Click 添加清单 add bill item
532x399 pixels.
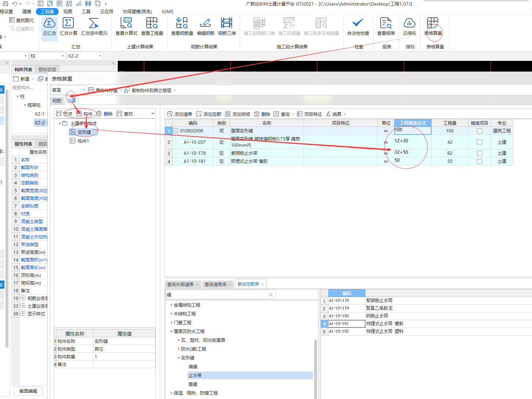click(180, 114)
